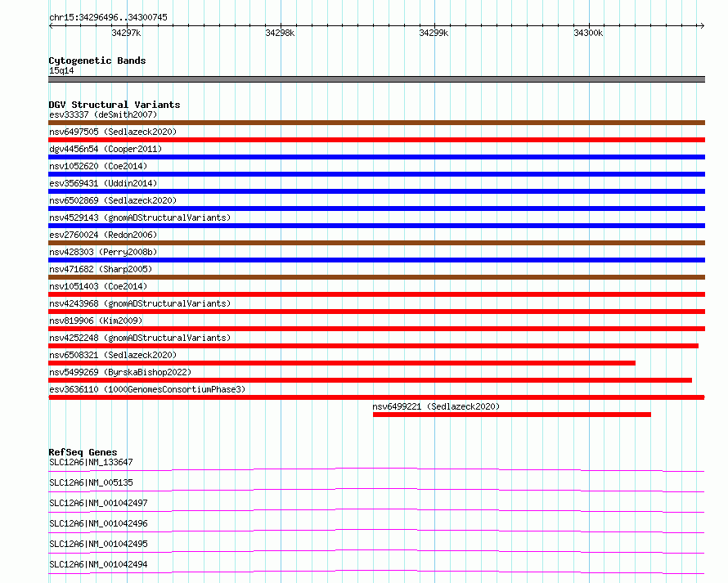Open SLC12A6|NM_001042497 transcript label
The width and height of the screenshot is (728, 583).
pos(98,503)
